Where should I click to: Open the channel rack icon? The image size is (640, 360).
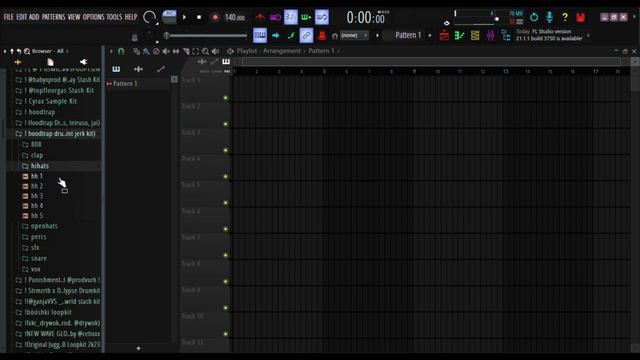pos(460,36)
